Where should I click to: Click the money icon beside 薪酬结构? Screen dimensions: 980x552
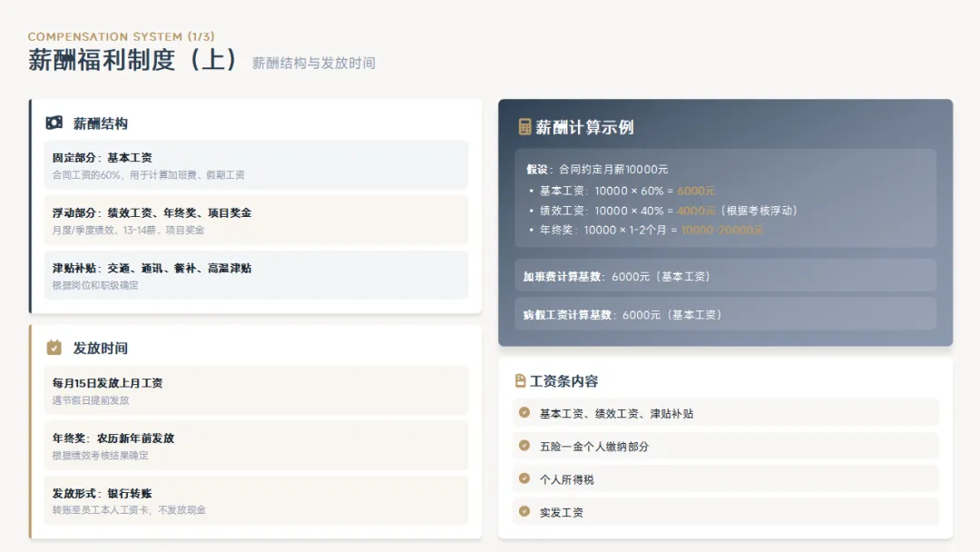[54, 123]
